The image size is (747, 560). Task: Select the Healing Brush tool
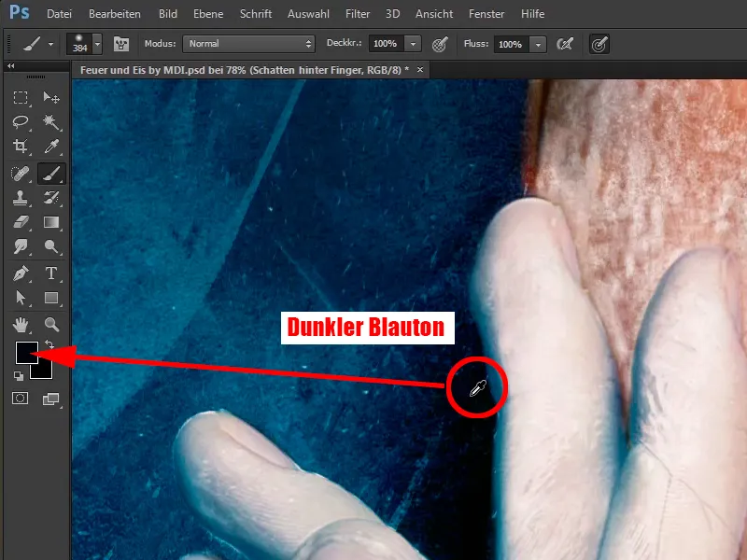(20, 174)
